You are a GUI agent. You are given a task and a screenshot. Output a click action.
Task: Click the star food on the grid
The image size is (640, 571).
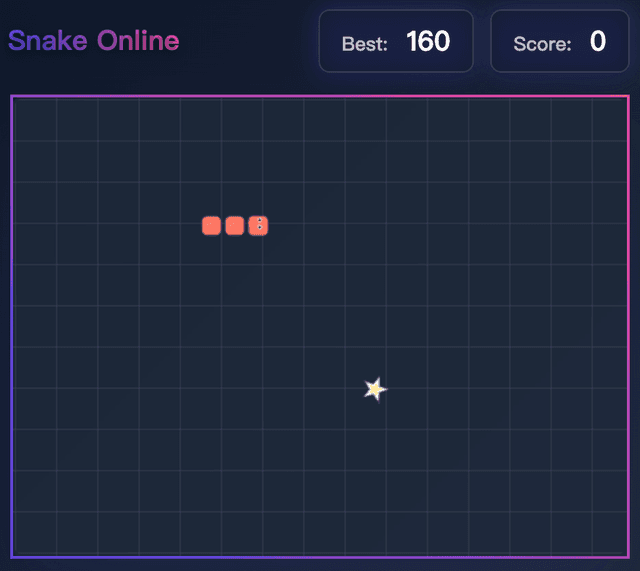[375, 389]
